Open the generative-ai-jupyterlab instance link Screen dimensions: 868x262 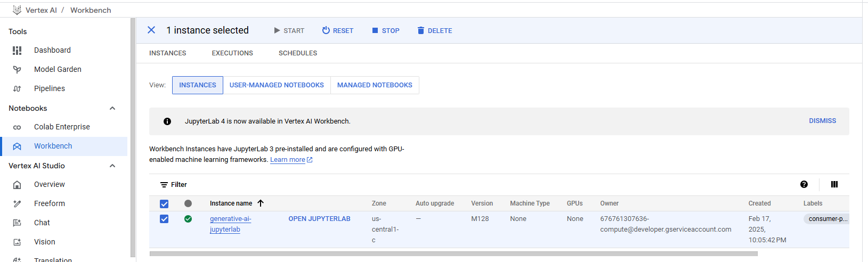coord(230,224)
